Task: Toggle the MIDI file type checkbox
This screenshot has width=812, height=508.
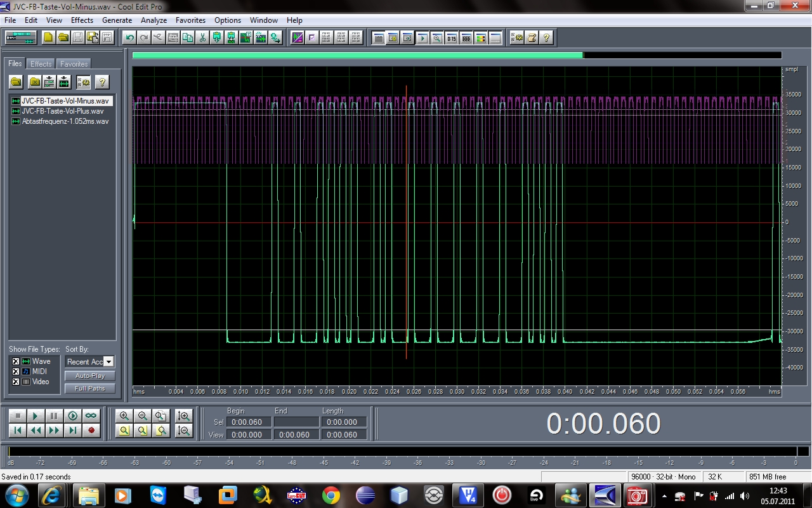Action: click(x=16, y=371)
